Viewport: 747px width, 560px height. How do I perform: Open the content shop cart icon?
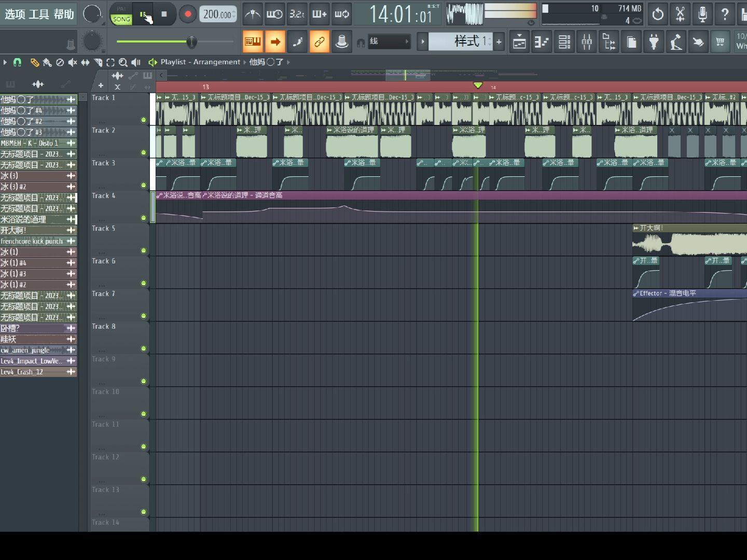(x=720, y=41)
